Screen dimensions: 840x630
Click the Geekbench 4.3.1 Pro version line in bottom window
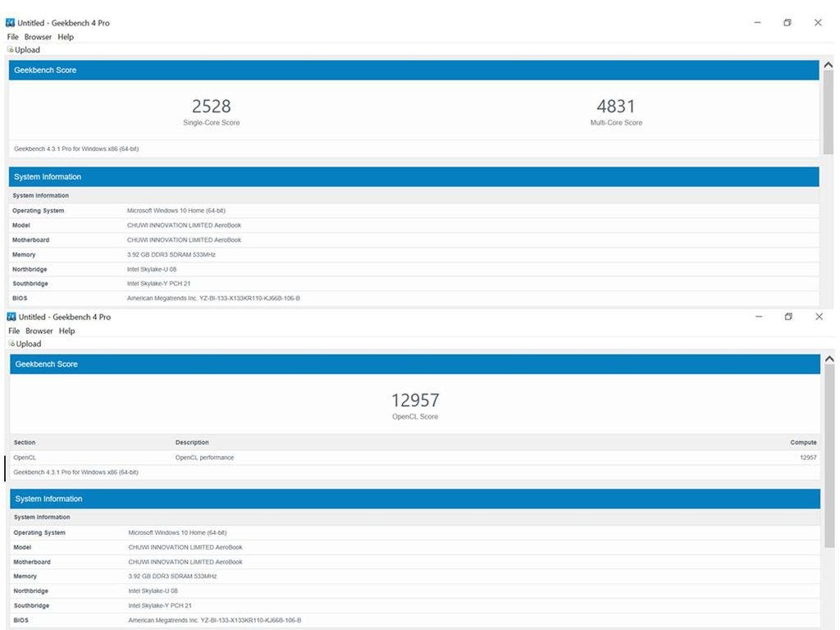pyautogui.click(x=75, y=472)
